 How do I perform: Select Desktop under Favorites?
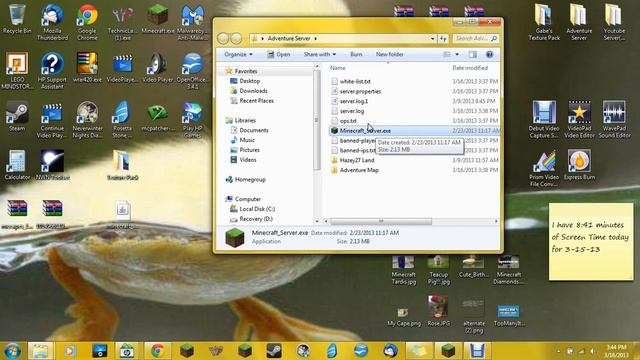pos(249,81)
